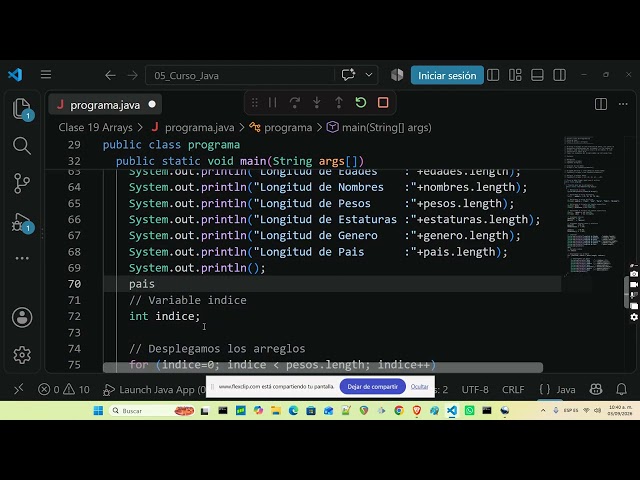Go forward with the right arrow
Image resolution: width=640 pixels, height=480 pixels.
coord(132,76)
